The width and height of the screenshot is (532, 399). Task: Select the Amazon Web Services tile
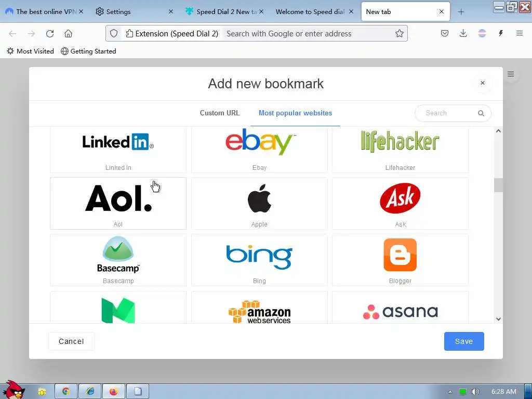click(259, 307)
